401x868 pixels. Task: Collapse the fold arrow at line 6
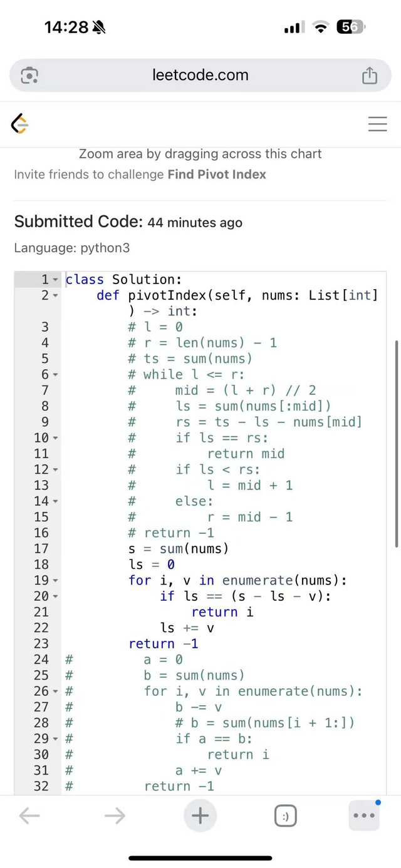coord(55,374)
